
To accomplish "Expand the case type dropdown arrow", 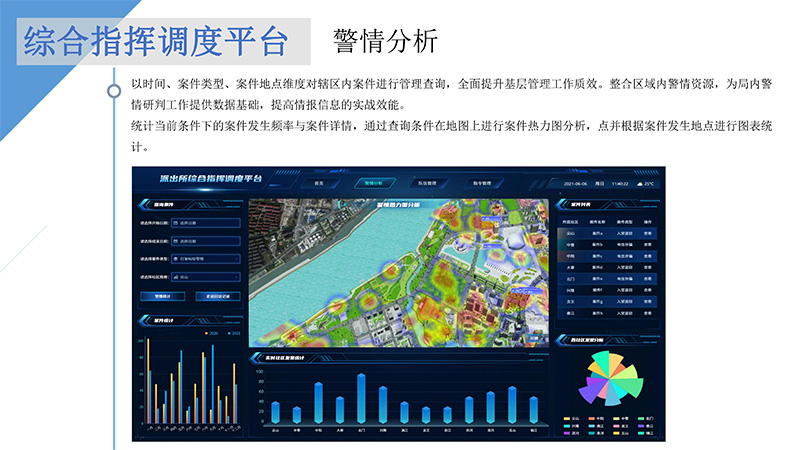I will pos(236,258).
